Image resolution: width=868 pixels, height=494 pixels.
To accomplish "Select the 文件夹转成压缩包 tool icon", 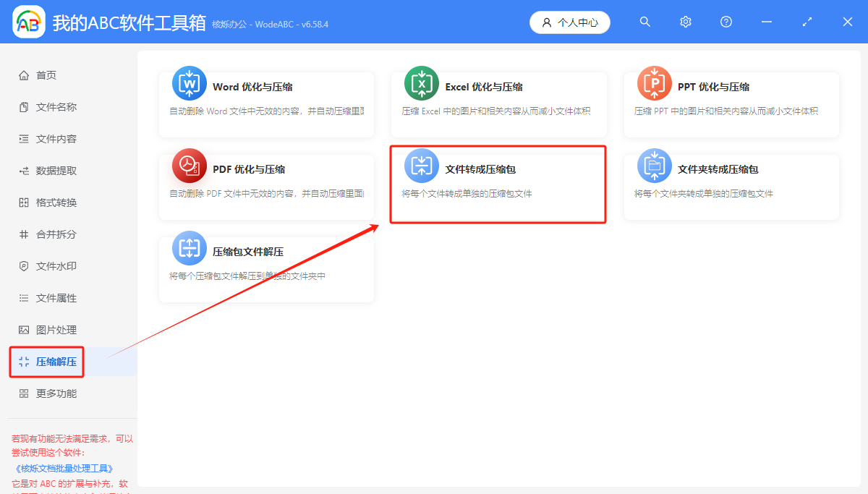I will 654,165.
